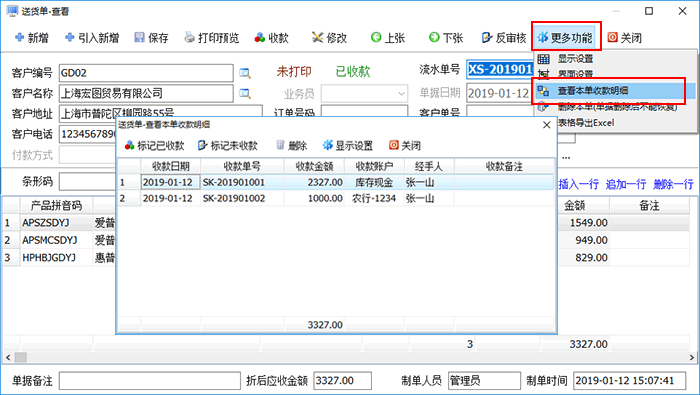700x395 pixels.
Task: Go to next order with 下张
Action: click(x=446, y=38)
